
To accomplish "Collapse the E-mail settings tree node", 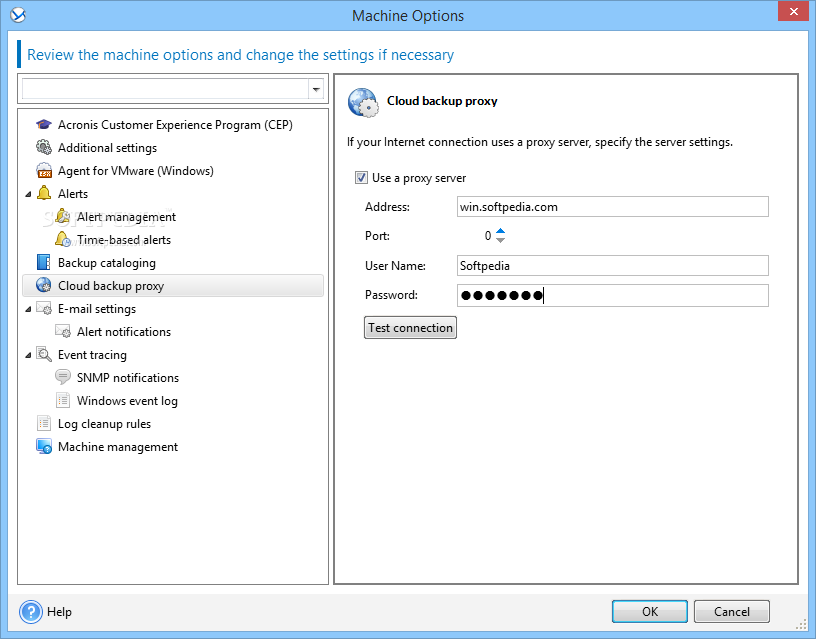I will [28, 309].
